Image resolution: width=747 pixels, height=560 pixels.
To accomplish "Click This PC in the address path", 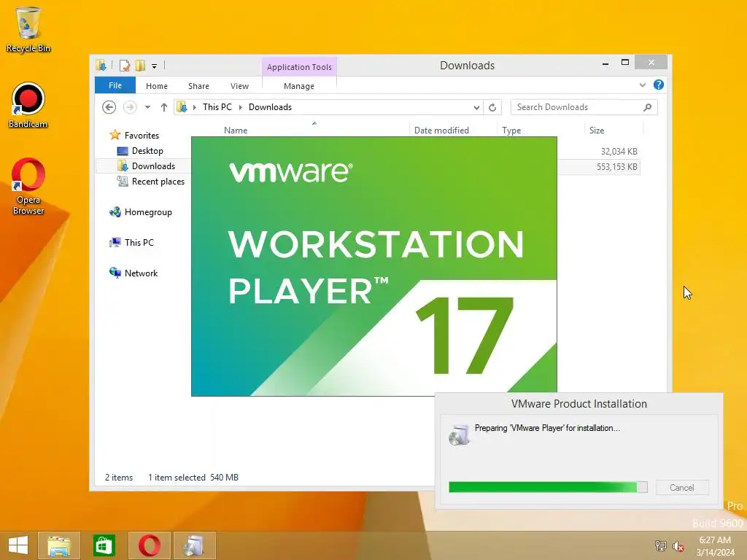I will [217, 107].
